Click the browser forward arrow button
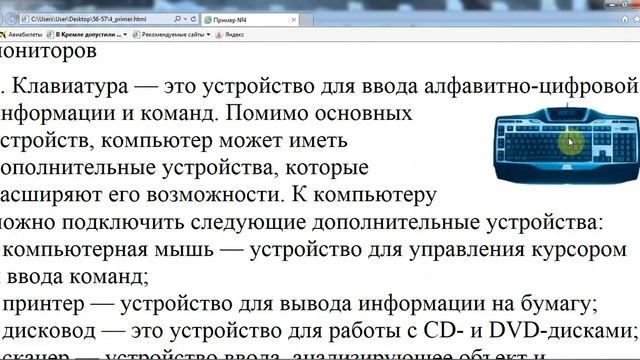The height and width of the screenshot is (360, 640). [x=11, y=19]
